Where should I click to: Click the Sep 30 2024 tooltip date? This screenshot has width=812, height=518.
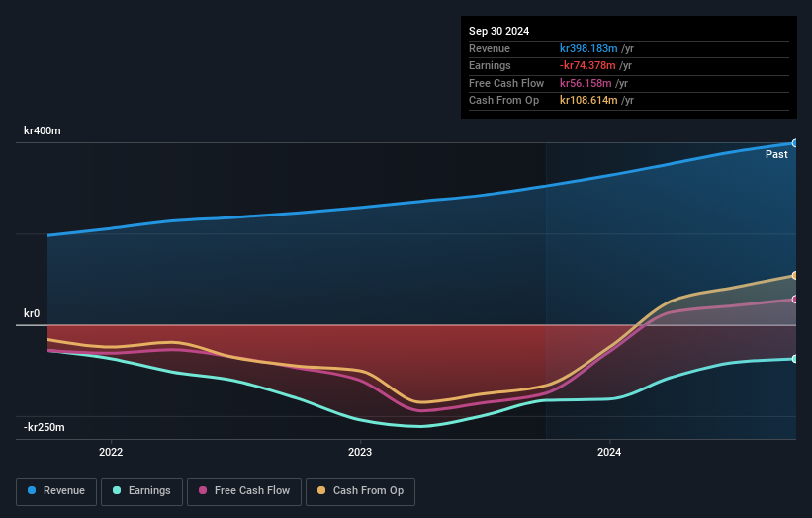tap(498, 31)
